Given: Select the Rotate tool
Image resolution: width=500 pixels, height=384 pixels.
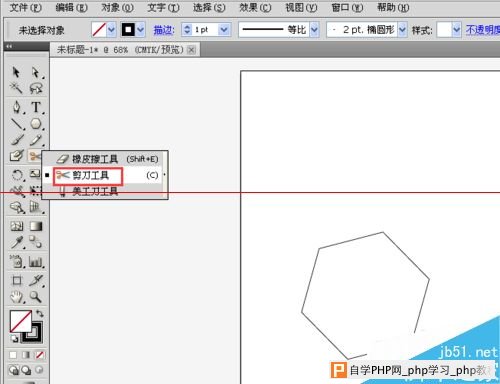Looking at the screenshot, I should [17, 175].
